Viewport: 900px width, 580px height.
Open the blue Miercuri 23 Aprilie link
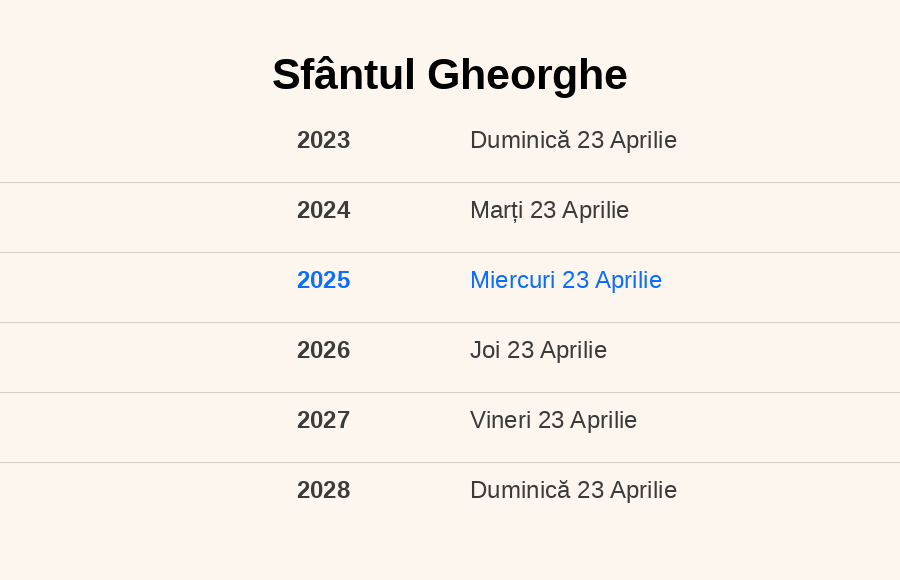tap(566, 280)
